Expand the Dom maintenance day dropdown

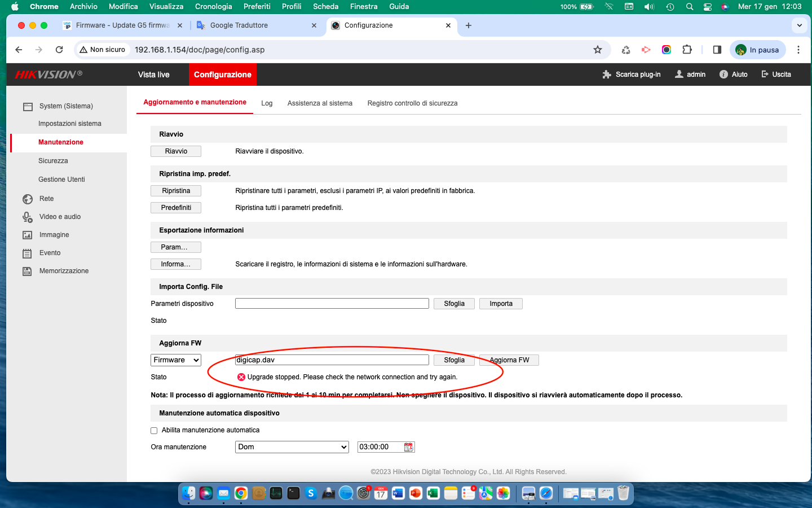tap(292, 447)
